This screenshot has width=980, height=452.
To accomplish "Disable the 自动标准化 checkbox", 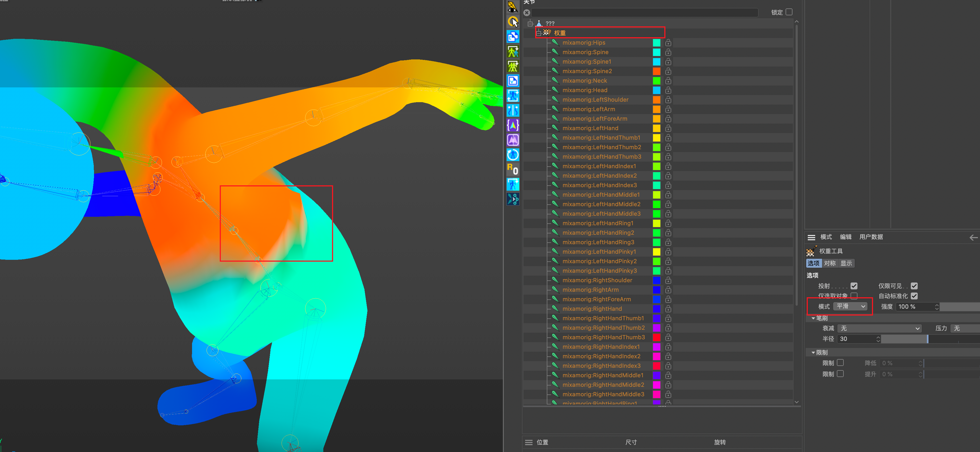I will 914,296.
